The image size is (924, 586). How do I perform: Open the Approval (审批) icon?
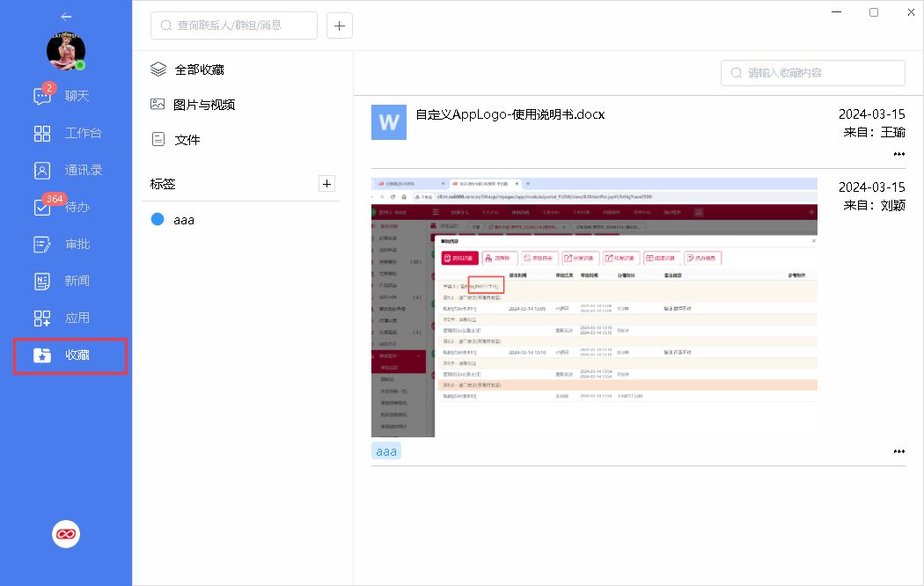click(42, 245)
